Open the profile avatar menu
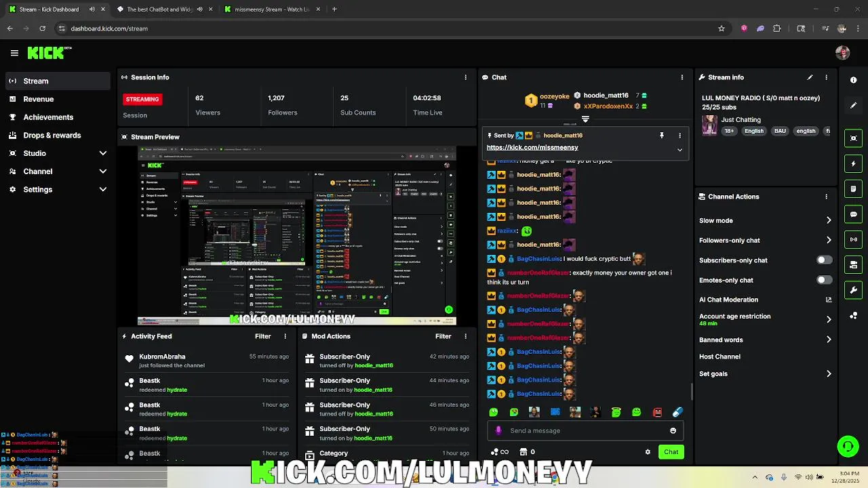 tap(842, 53)
